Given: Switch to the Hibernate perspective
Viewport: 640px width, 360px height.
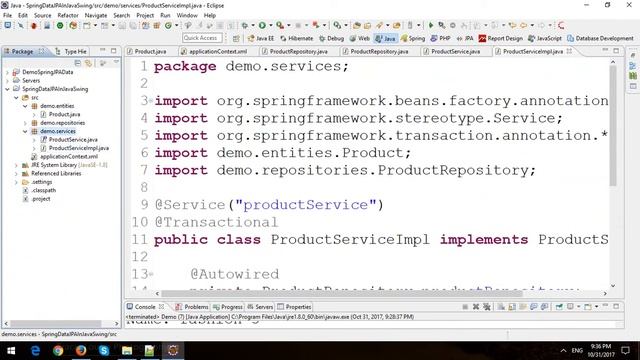Looking at the screenshot, I should tap(296, 38).
